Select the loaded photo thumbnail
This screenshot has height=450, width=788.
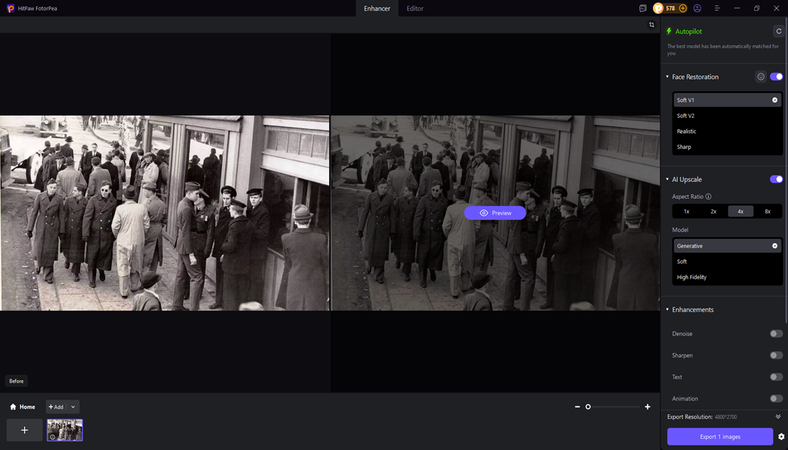pos(65,430)
